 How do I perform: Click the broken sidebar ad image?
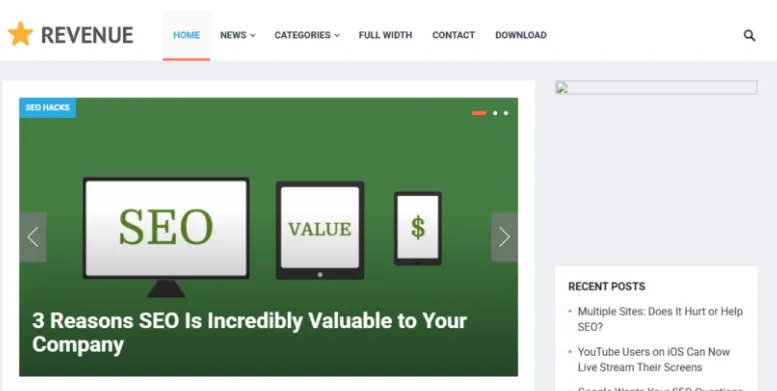pyautogui.click(x=656, y=88)
